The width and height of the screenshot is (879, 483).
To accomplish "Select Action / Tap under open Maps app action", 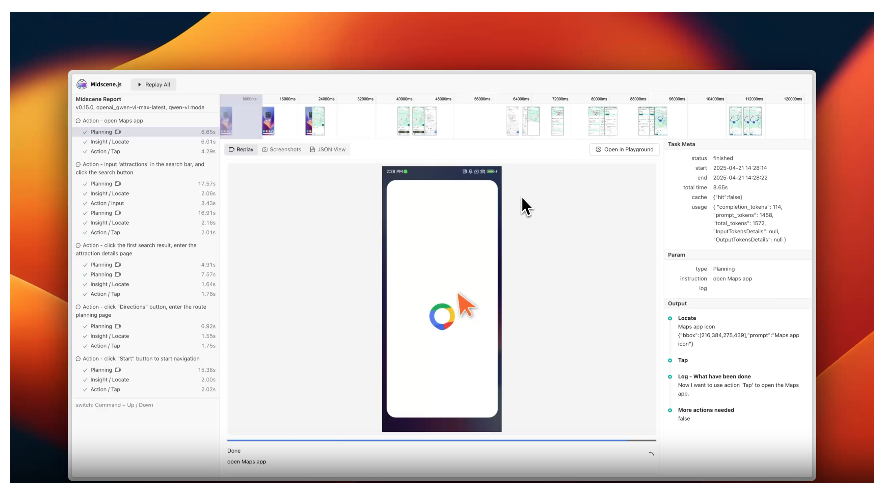I will pos(146,151).
